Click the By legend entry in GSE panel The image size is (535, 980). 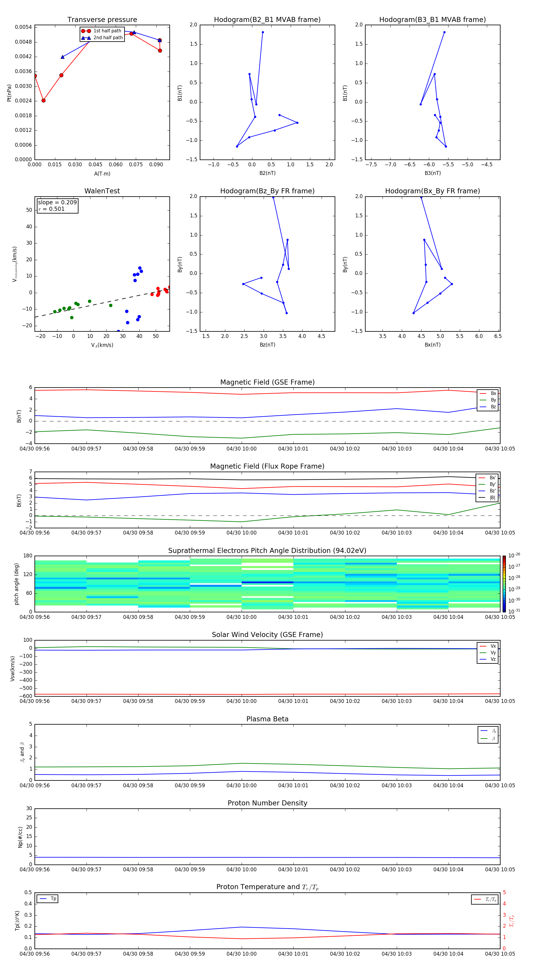point(488,400)
